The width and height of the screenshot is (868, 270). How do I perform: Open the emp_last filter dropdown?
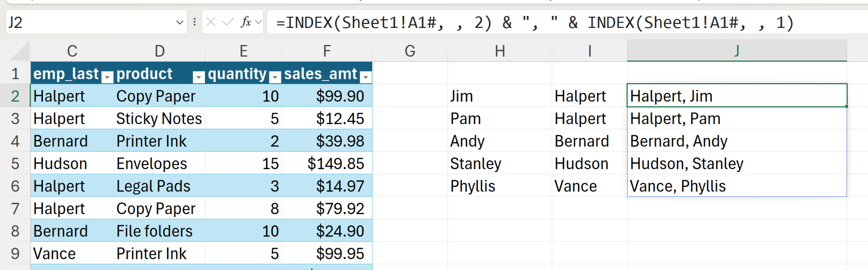click(x=108, y=77)
